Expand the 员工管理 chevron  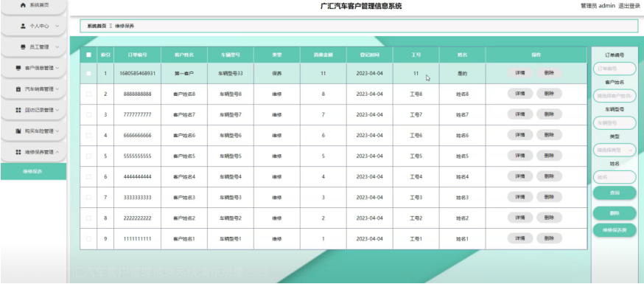tap(57, 47)
